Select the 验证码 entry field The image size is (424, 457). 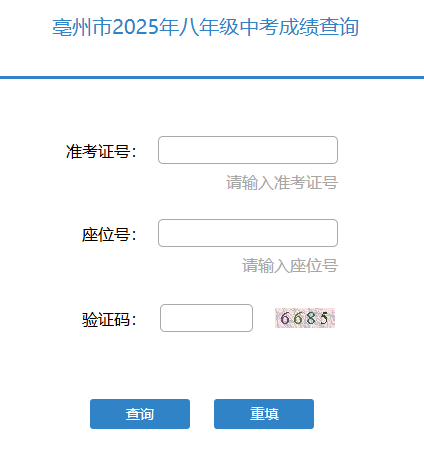[x=206, y=318]
